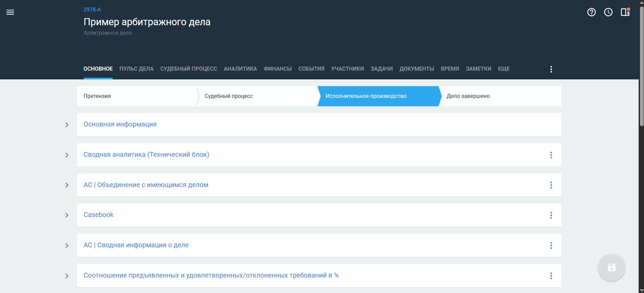Open the clock time tracking icon
644x293 pixels.
[x=608, y=12]
